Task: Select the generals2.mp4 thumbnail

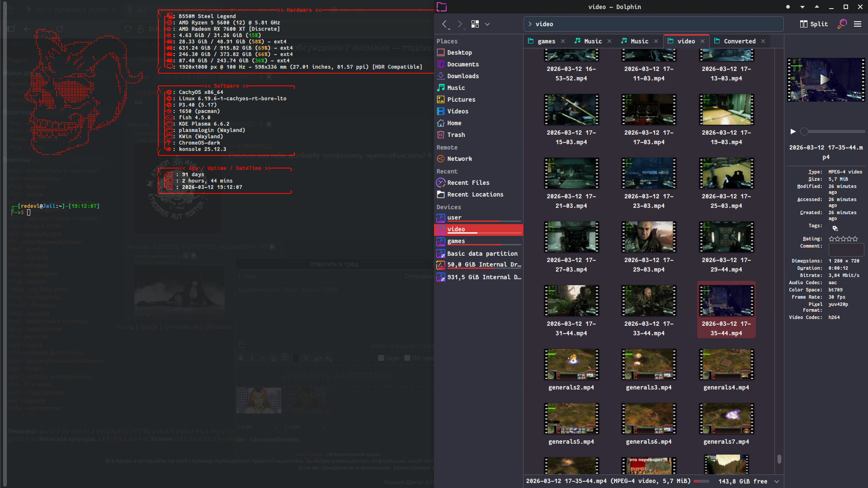Action: click(571, 365)
